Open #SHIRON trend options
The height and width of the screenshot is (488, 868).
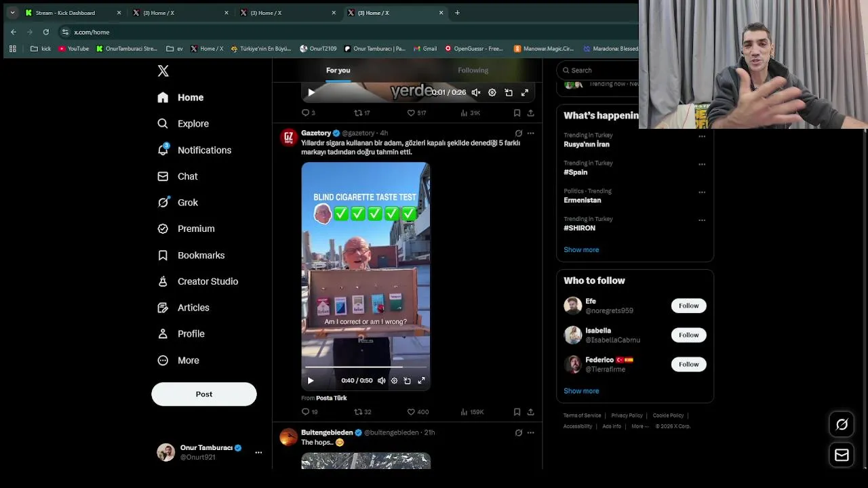[702, 220]
